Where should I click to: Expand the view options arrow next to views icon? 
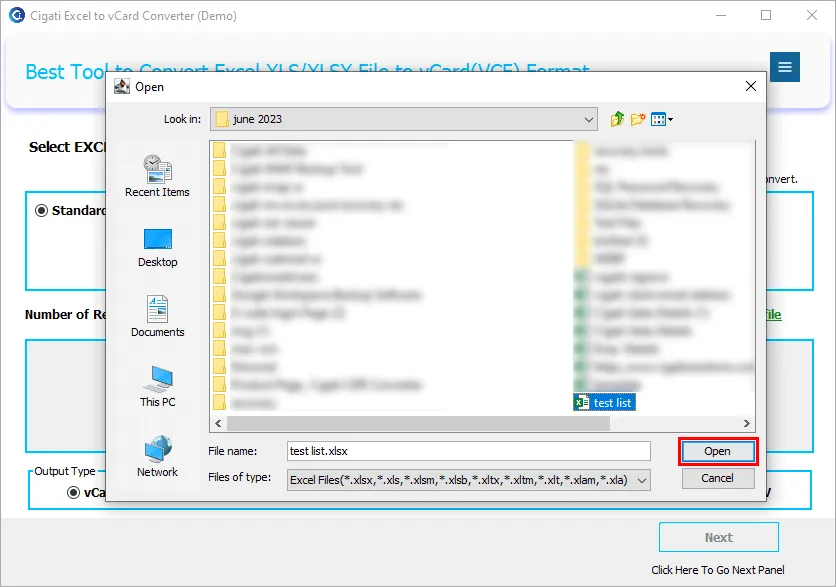pyautogui.click(x=670, y=118)
